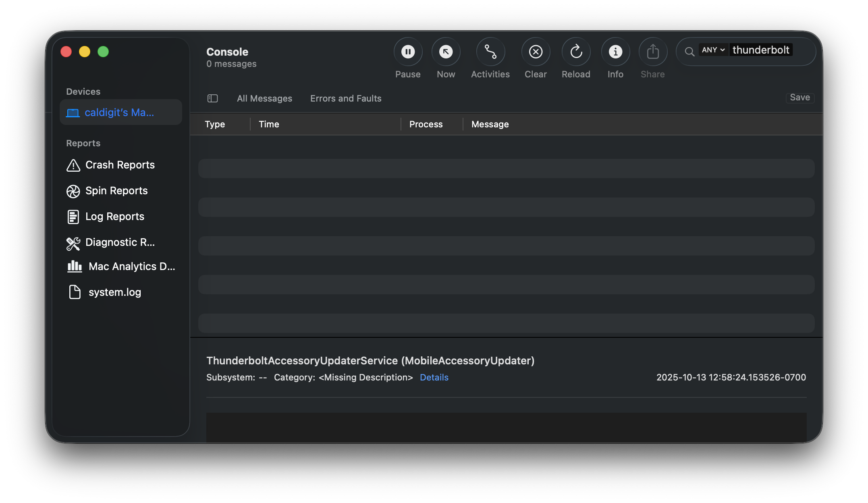Click inside the thunderbolt search field
868x503 pixels.
click(x=761, y=50)
